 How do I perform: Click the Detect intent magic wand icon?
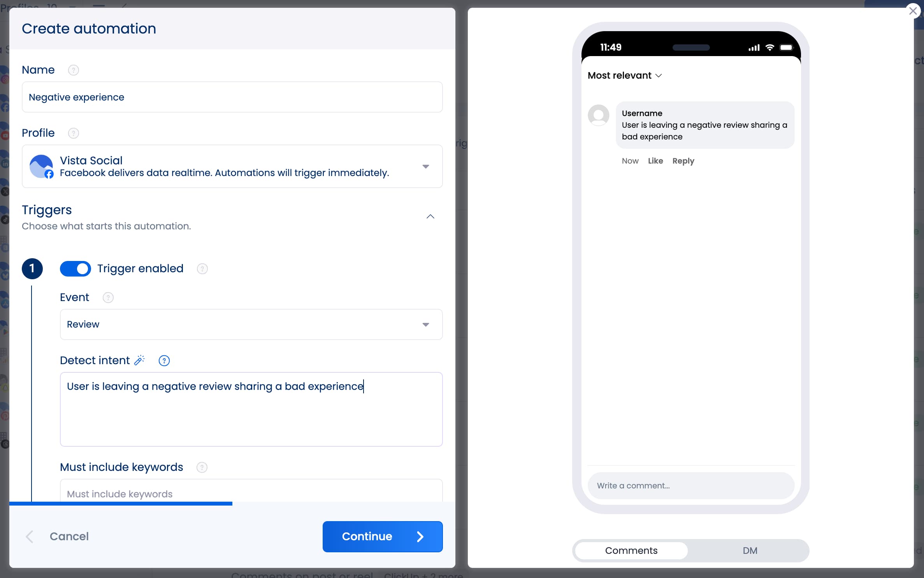[x=139, y=360]
